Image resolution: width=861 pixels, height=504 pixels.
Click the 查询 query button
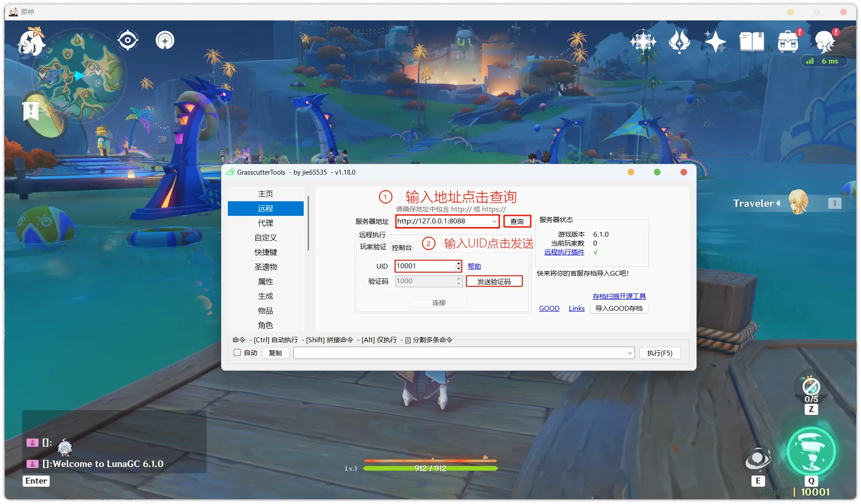tap(517, 221)
